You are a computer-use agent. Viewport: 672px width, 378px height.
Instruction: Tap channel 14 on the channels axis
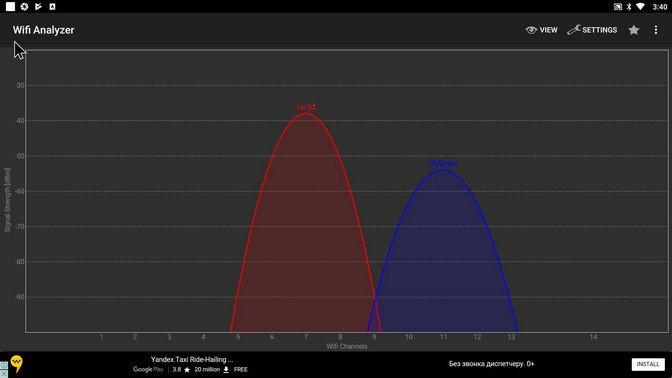click(x=593, y=337)
